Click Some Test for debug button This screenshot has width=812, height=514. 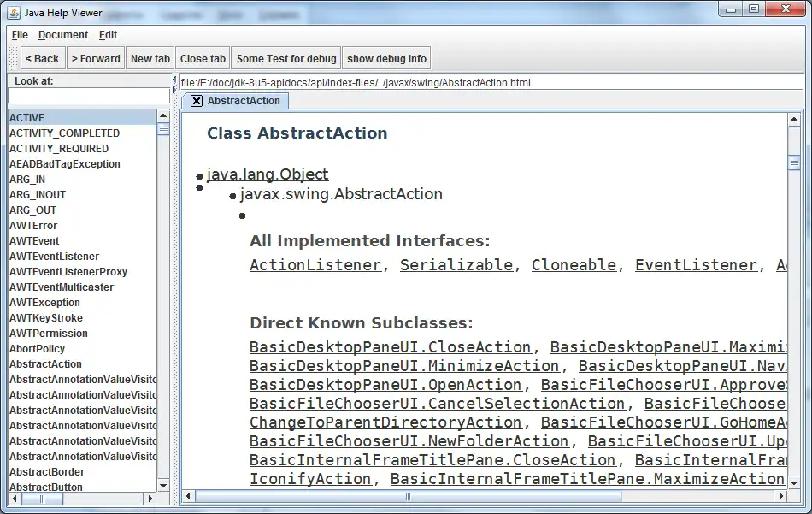tap(286, 58)
